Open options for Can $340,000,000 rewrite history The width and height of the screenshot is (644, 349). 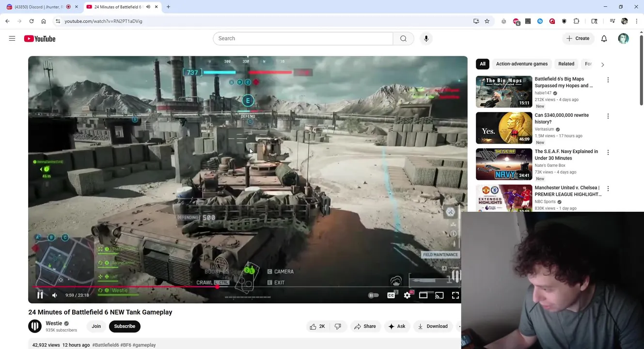608,116
